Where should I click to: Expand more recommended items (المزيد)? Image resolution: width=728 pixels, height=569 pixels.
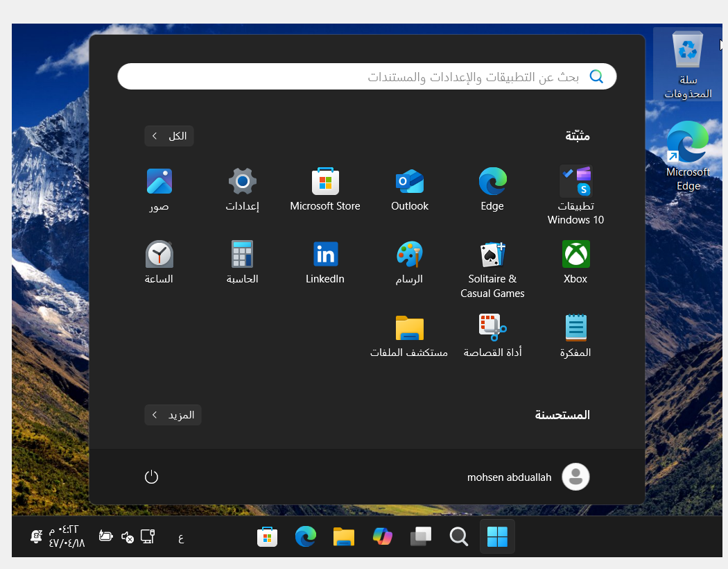click(x=173, y=415)
